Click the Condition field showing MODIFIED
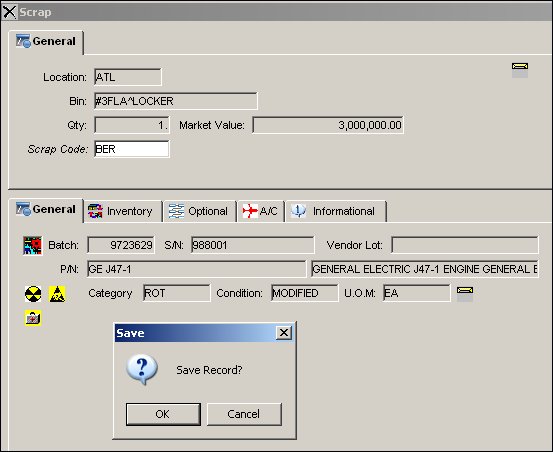This screenshot has width=553, height=452. [305, 293]
